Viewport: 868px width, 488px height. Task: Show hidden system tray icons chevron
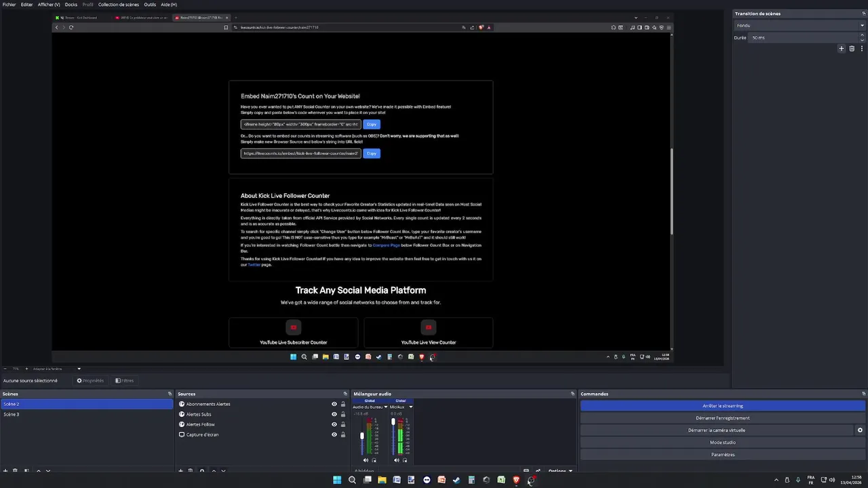click(776, 480)
